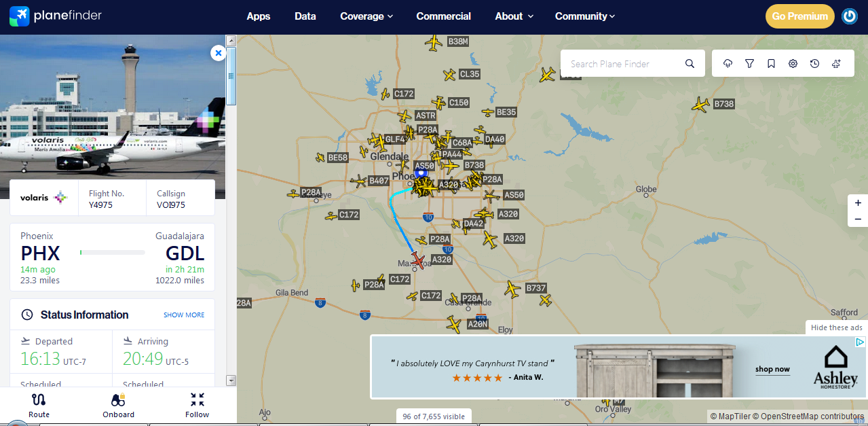This screenshot has height=426, width=868.
Task: Select the CL35 aircraft marker
Action: point(449,75)
